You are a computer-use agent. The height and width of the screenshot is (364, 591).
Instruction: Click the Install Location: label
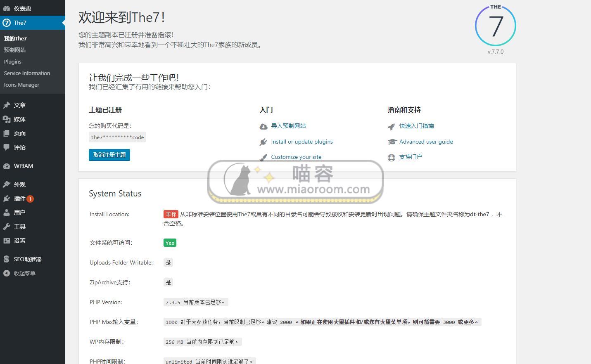(x=109, y=214)
